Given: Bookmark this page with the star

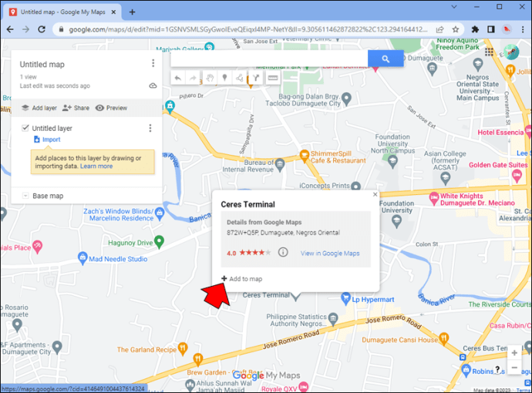Looking at the screenshot, I should 456,29.
